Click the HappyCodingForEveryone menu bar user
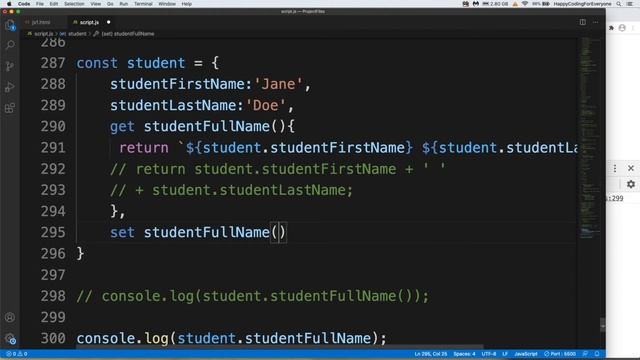 point(582,4)
